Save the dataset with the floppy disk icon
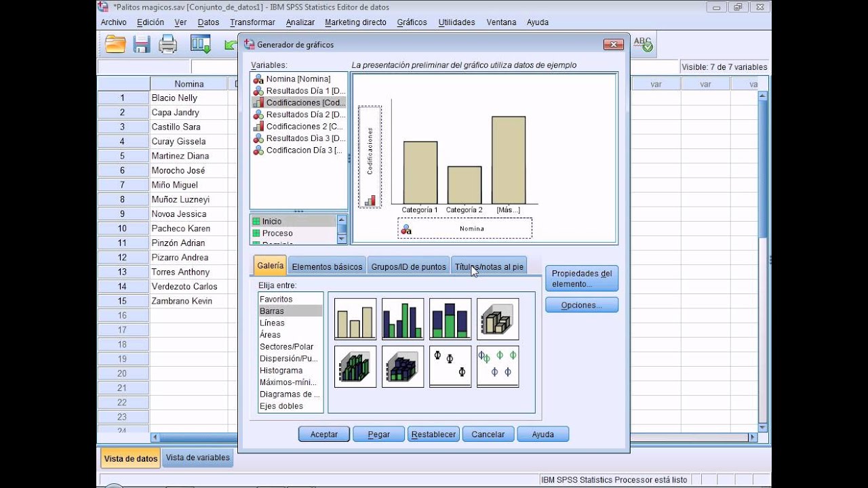The height and width of the screenshot is (488, 868). [141, 45]
